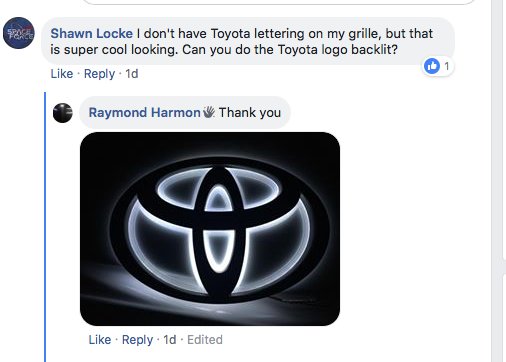Click the vertical scrollbar on the right edge
This screenshot has width=506, height=362.
pyautogui.click(x=498, y=181)
